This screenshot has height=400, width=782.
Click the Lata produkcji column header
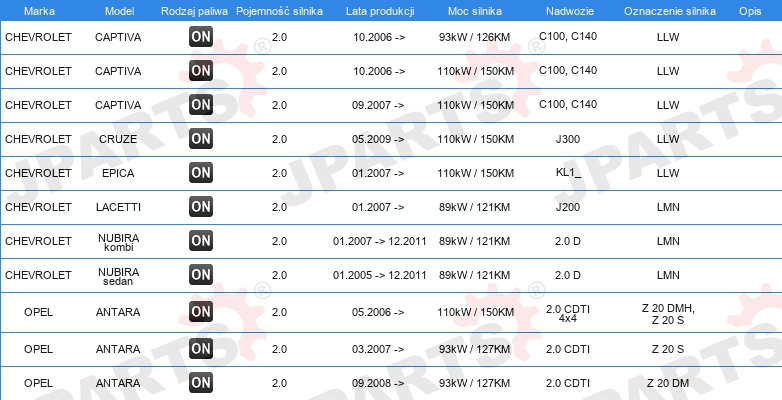(x=380, y=11)
